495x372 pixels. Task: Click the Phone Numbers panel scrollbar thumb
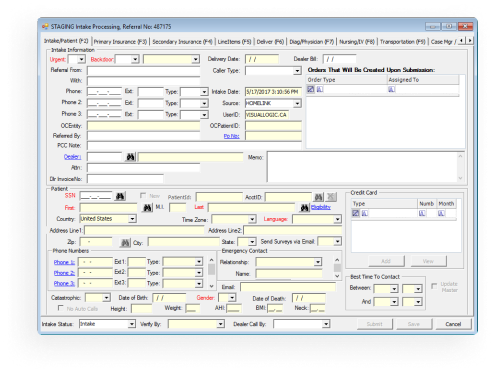[x=211, y=269]
